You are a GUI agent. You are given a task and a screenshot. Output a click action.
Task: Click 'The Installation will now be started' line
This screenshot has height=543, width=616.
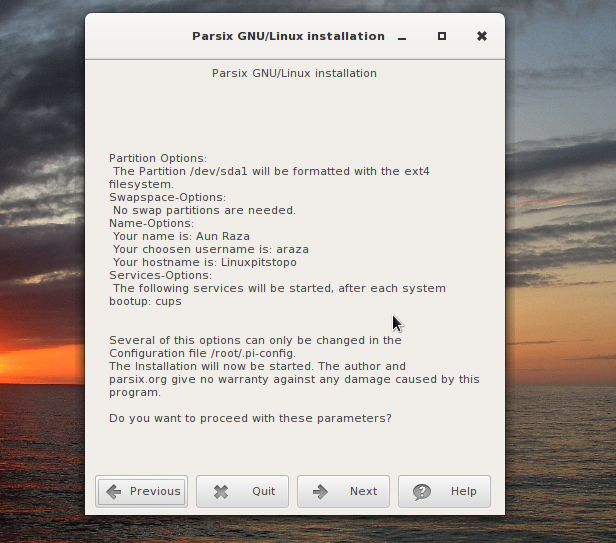(257, 366)
